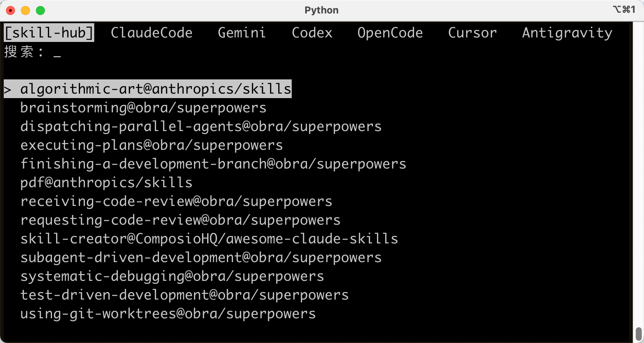Pick test-driven-development@obra/superpowers row
Screen dimensions: 644x343
[184, 295]
